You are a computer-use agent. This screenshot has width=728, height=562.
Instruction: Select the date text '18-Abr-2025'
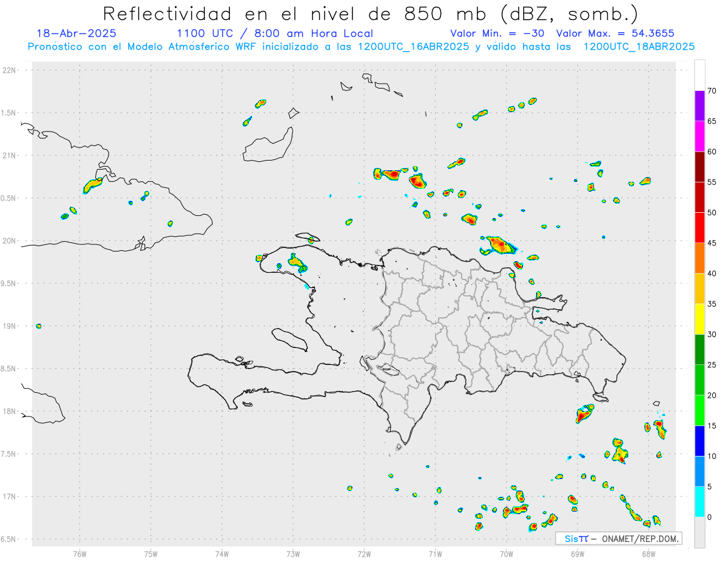(x=76, y=33)
